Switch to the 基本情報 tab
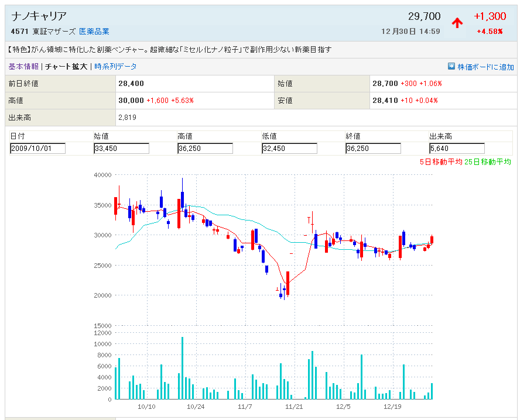The image size is (527, 420). (23, 67)
